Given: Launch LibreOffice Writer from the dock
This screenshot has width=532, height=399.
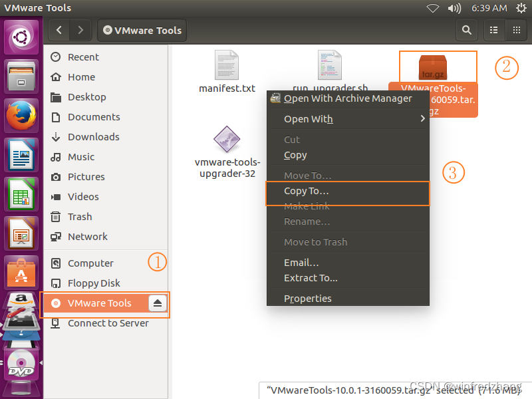Looking at the screenshot, I should (21, 155).
